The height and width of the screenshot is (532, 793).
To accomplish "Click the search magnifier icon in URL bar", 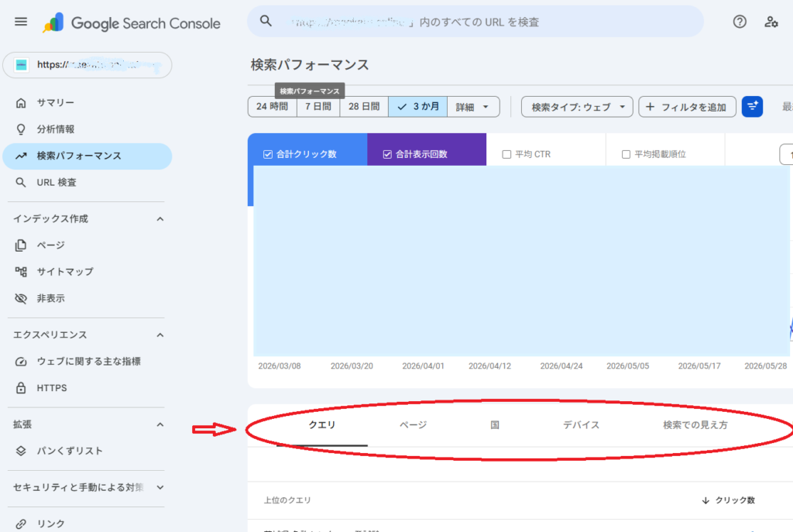I will pos(266,21).
